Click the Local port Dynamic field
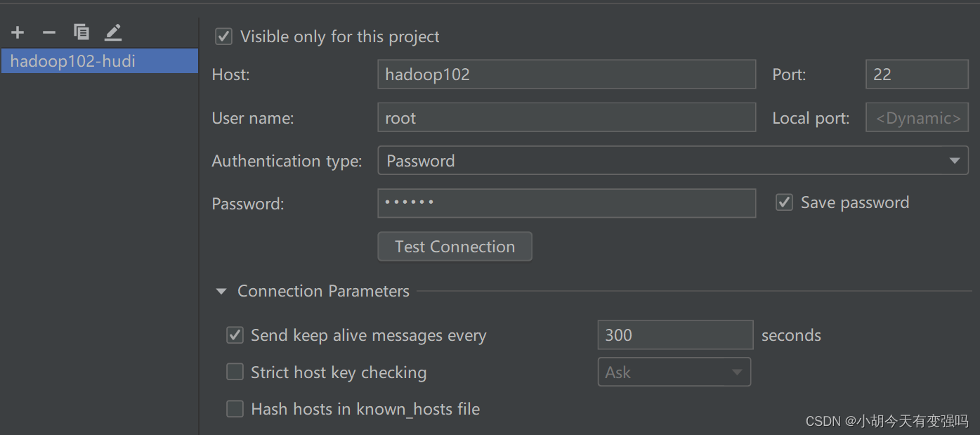The image size is (980, 435). pos(917,118)
